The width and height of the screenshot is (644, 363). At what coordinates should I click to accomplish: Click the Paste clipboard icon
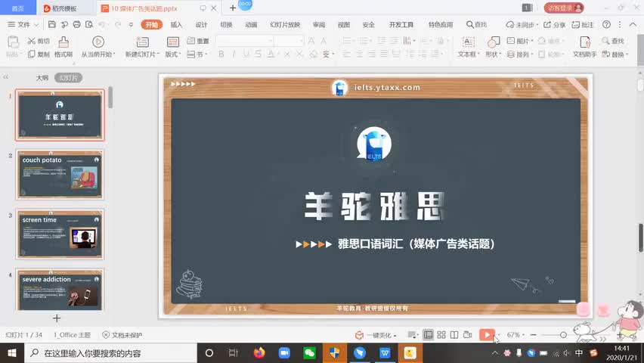pos(13,42)
